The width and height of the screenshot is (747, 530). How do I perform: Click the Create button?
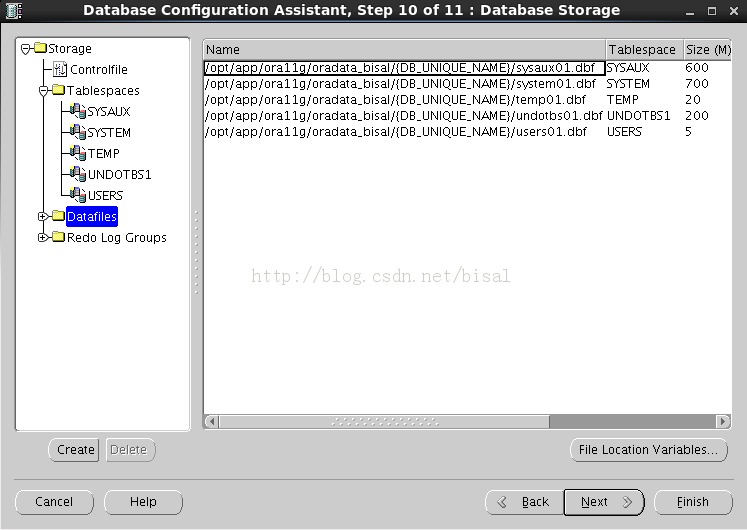(74, 450)
